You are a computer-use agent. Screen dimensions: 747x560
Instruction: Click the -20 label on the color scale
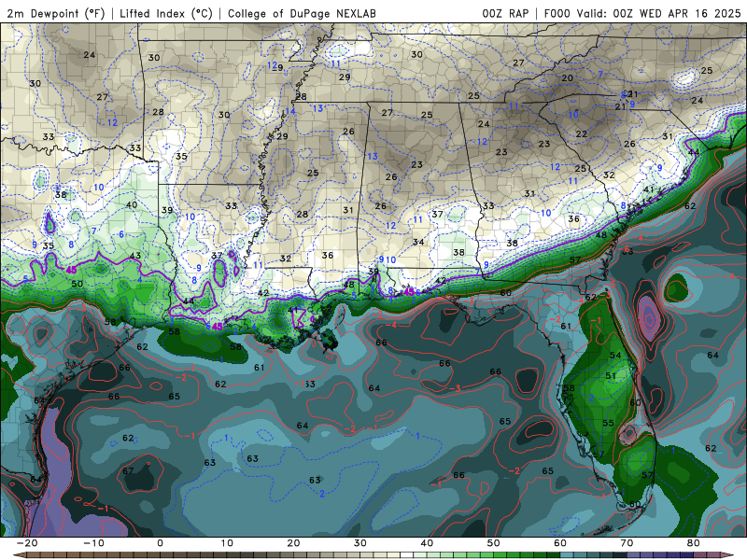pos(27,543)
